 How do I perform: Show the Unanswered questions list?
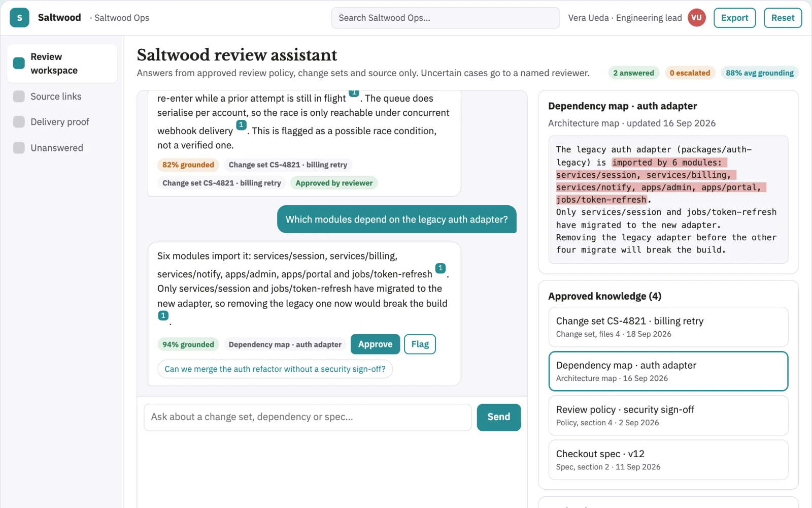point(62,148)
